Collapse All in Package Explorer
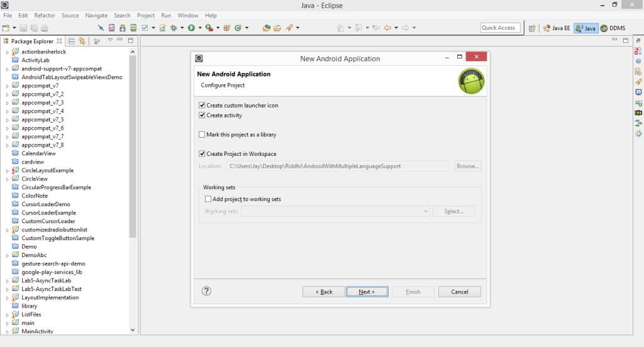644x347 pixels. tap(72, 41)
